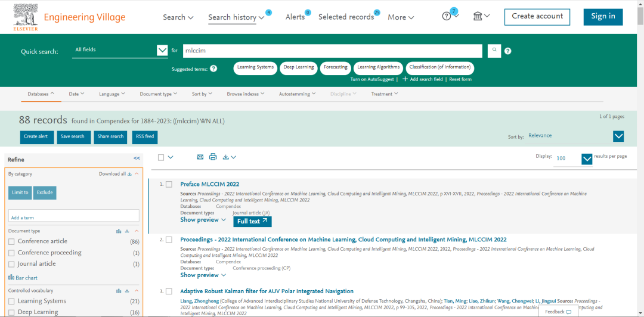Tick the Journal article filter checkbox
644x317 pixels.
click(x=11, y=264)
